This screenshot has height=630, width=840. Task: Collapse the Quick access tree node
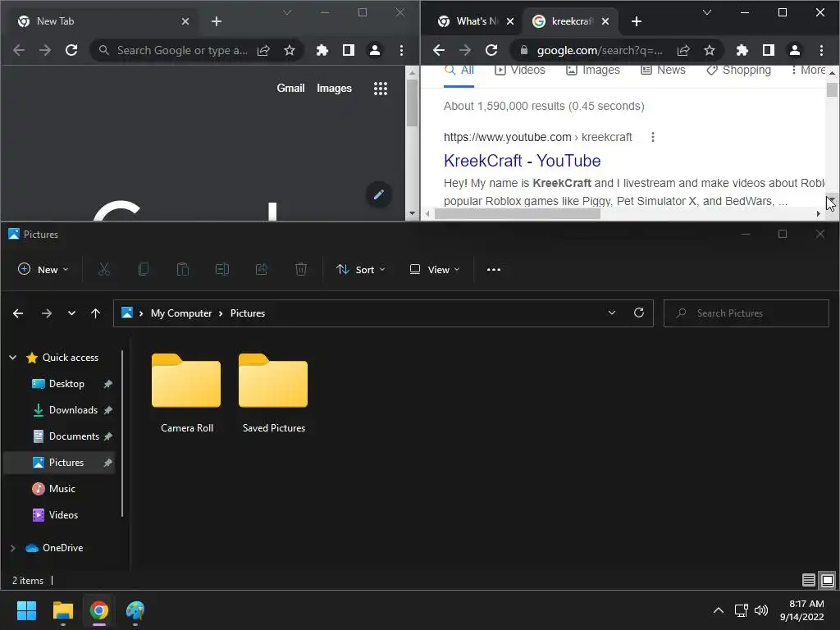13,358
